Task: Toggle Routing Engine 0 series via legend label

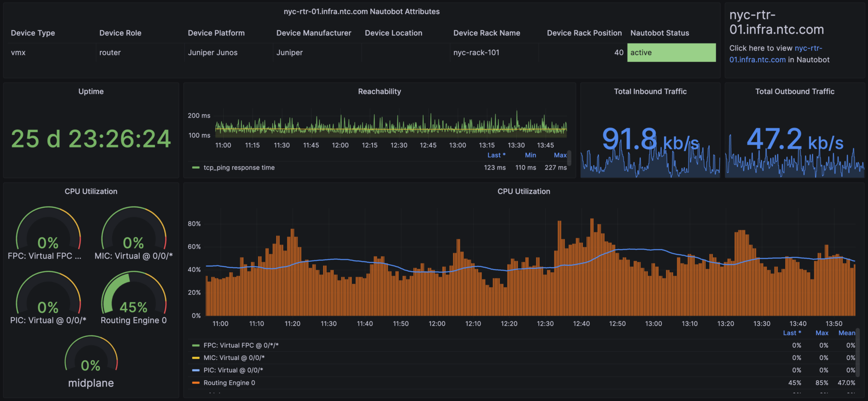Action: coord(229,383)
